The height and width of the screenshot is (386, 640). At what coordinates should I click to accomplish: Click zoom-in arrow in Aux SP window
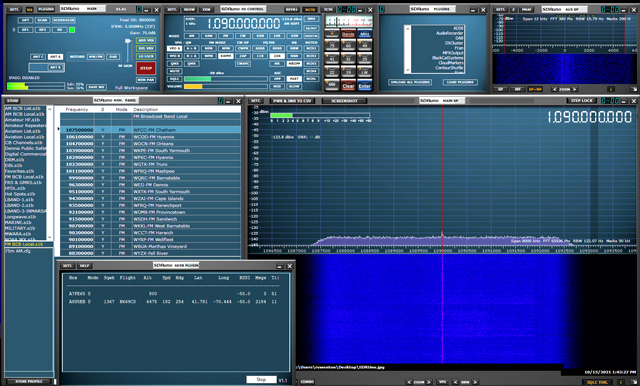(x=575, y=89)
